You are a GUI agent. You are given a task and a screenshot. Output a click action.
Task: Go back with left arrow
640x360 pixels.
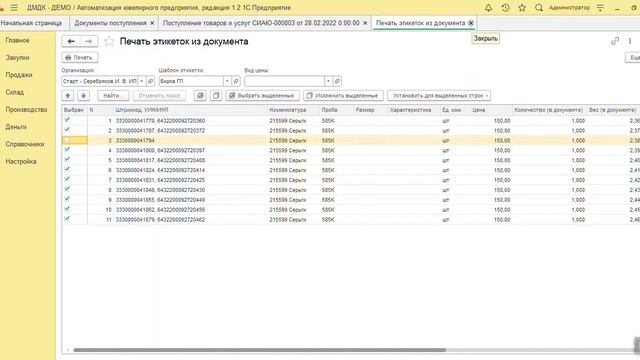coord(71,41)
